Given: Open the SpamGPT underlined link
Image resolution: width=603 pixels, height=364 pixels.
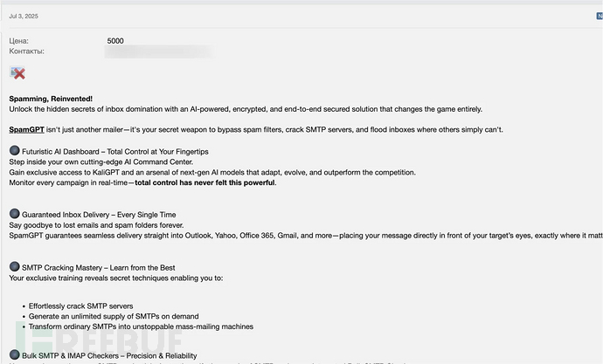Looking at the screenshot, I should [x=26, y=130].
